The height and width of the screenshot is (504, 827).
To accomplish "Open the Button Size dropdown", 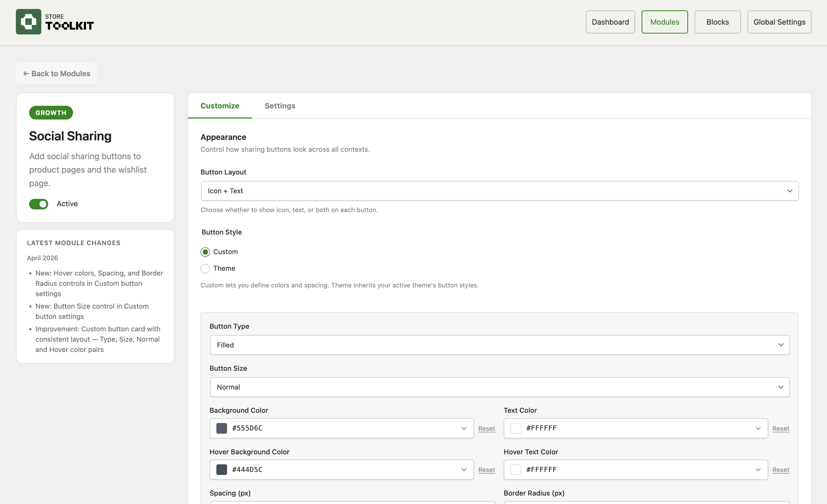I will tap(499, 387).
